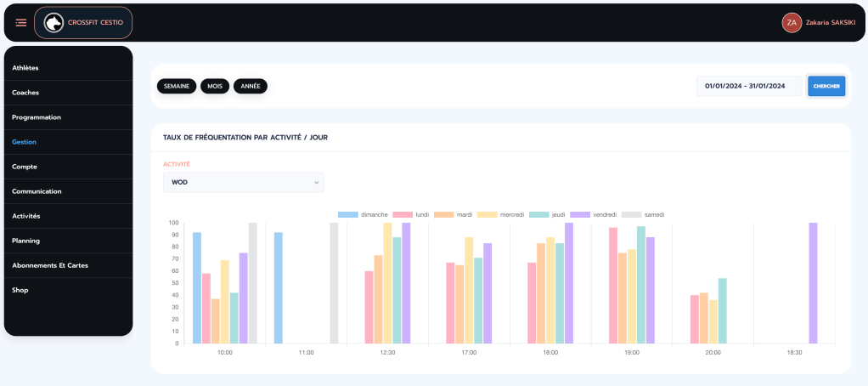Click the jeudi legend color box

coord(538,214)
